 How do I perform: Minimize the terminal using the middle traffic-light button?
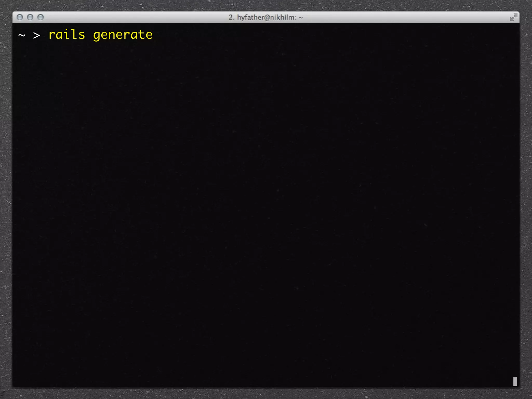coord(30,17)
